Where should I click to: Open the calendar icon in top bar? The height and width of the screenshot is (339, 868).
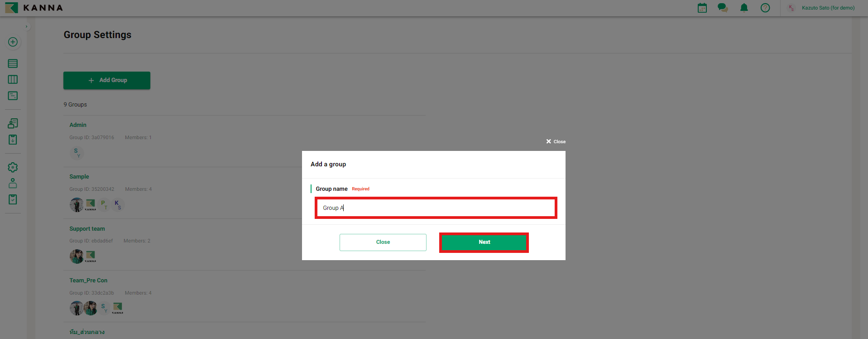(x=702, y=8)
